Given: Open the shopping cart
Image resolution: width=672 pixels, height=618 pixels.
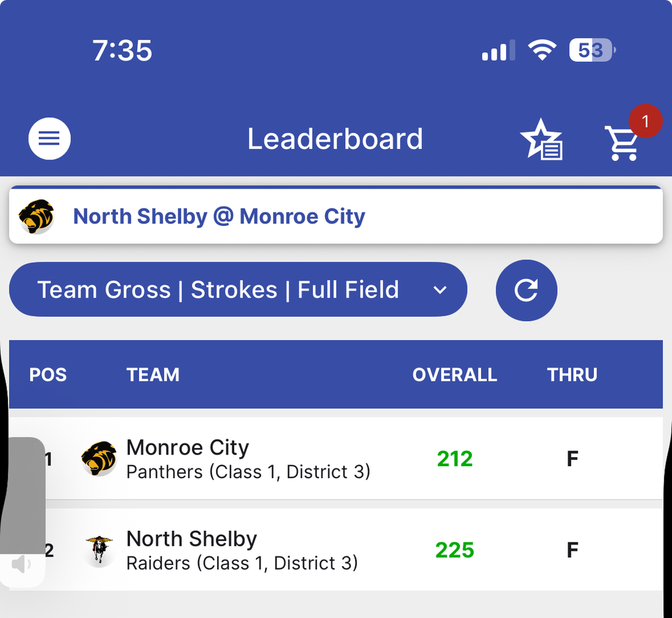Looking at the screenshot, I should (x=621, y=143).
